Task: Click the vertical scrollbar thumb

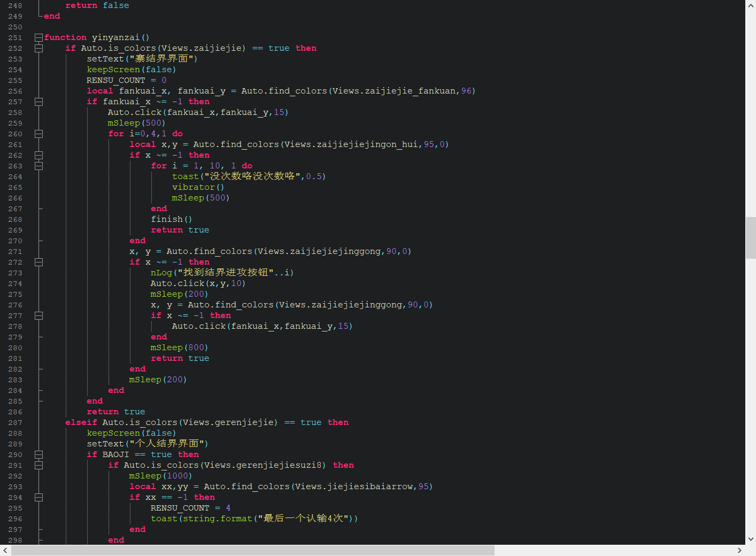Action: point(751,238)
